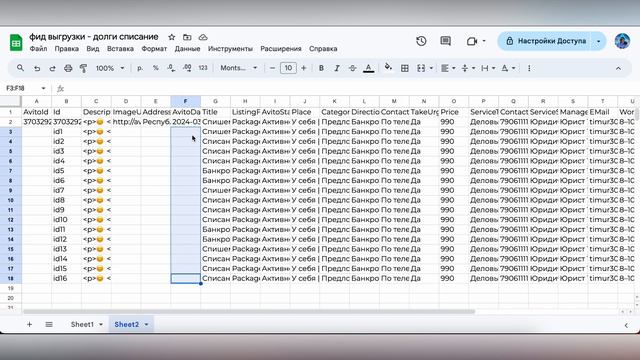Open the Google Sheets home icon
The image size is (640, 360).
coord(16,42)
